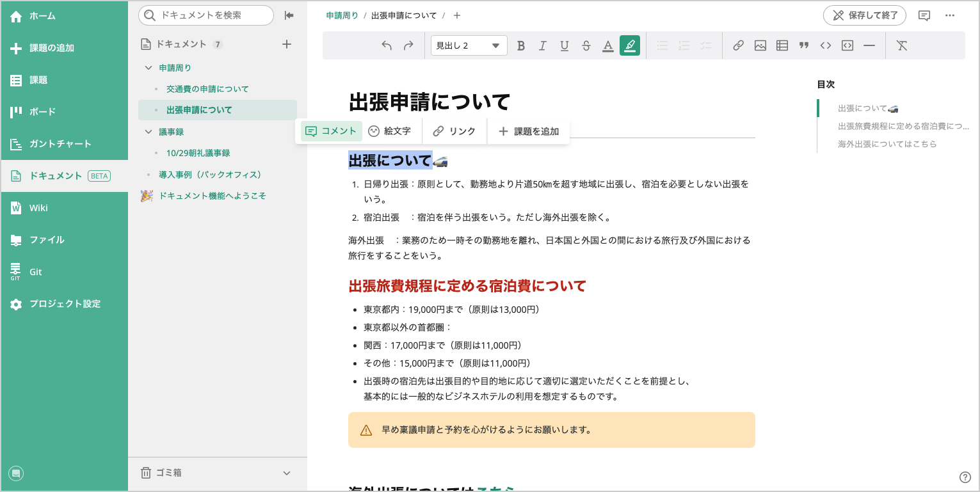Insert a code block
The image size is (980, 492).
(x=847, y=45)
